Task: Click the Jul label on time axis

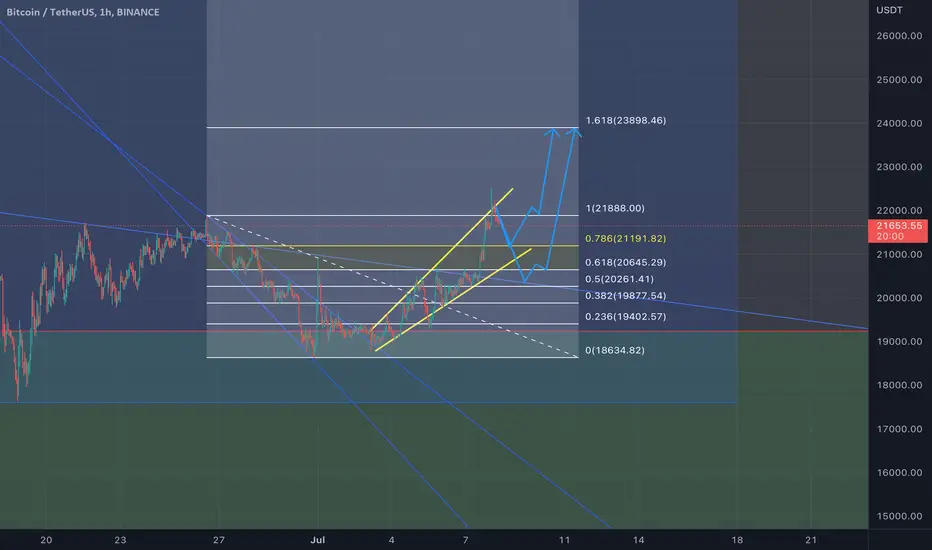Action: tap(317, 540)
